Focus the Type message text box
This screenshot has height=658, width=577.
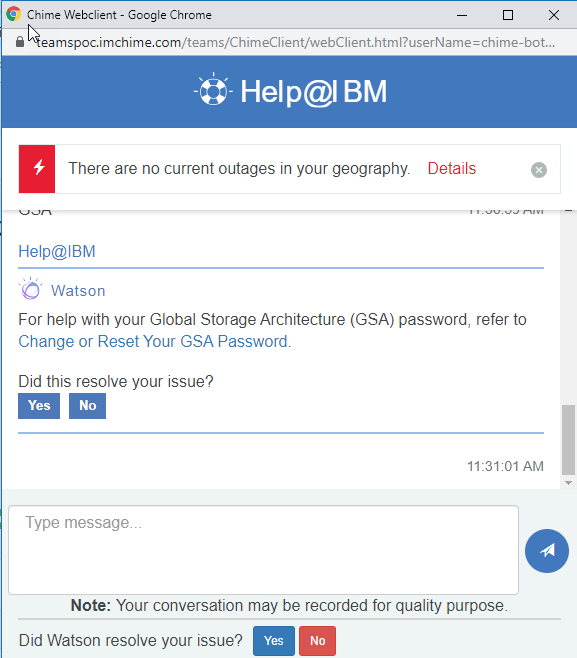click(264, 550)
